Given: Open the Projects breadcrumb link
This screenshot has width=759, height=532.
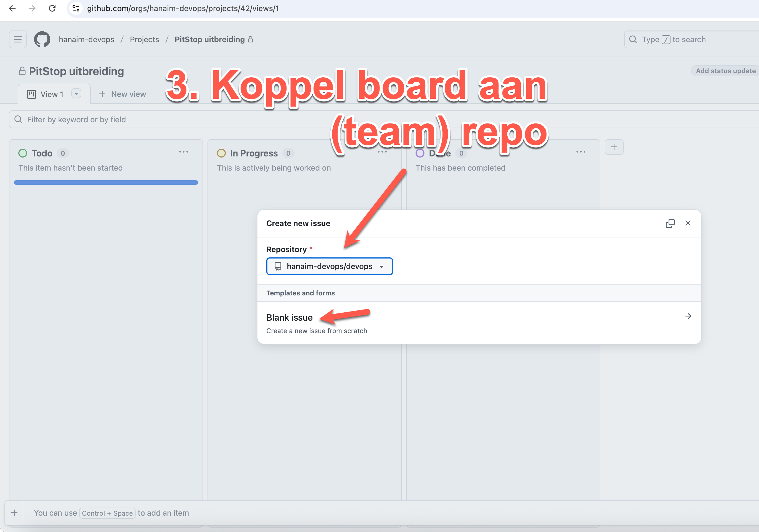Looking at the screenshot, I should click(144, 39).
